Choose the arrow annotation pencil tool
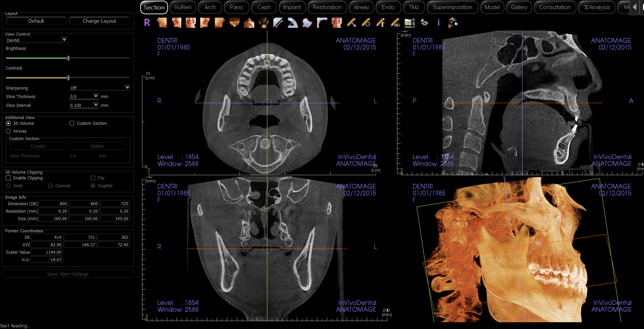644x329 pixels. 351,23
